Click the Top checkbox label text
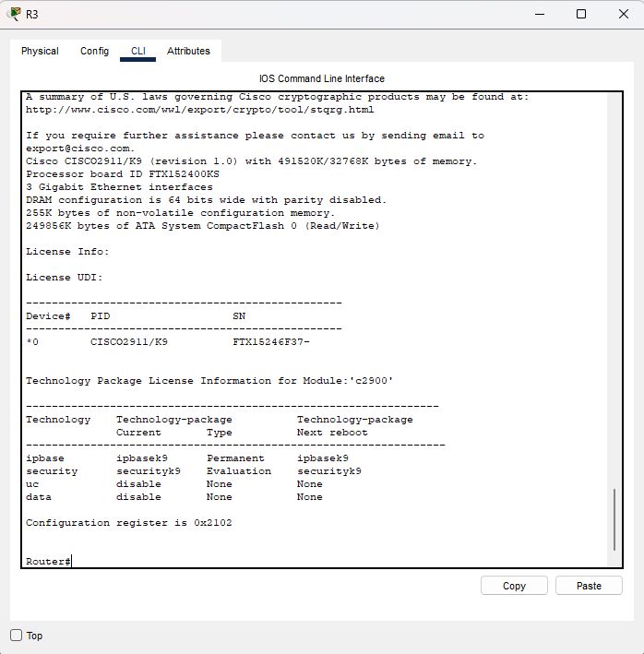 [x=35, y=636]
